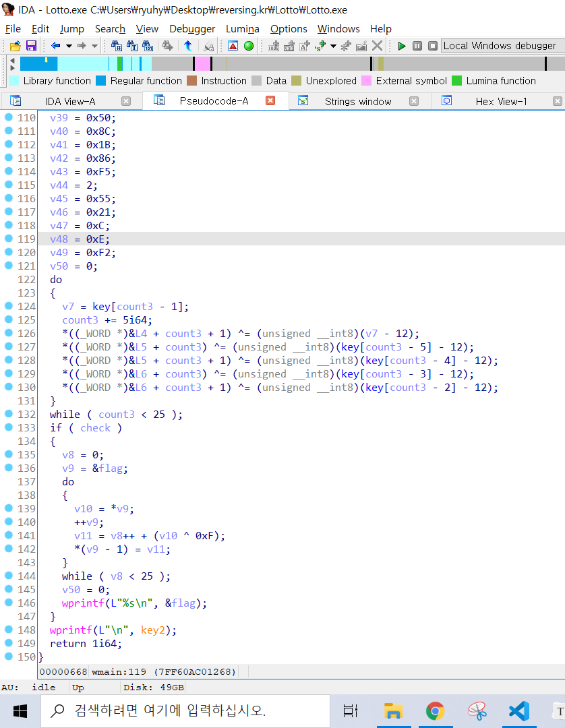Stop the debugger with the stop icon
565x728 pixels.
click(x=434, y=47)
